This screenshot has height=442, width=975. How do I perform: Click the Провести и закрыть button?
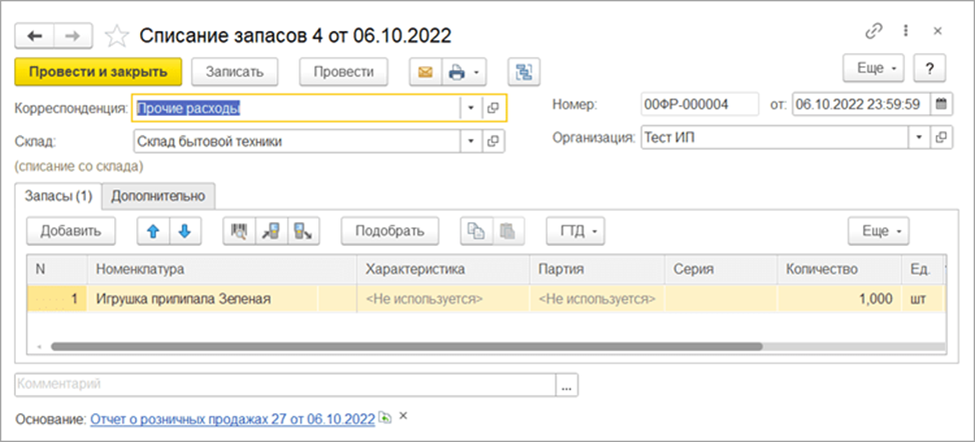click(x=98, y=72)
